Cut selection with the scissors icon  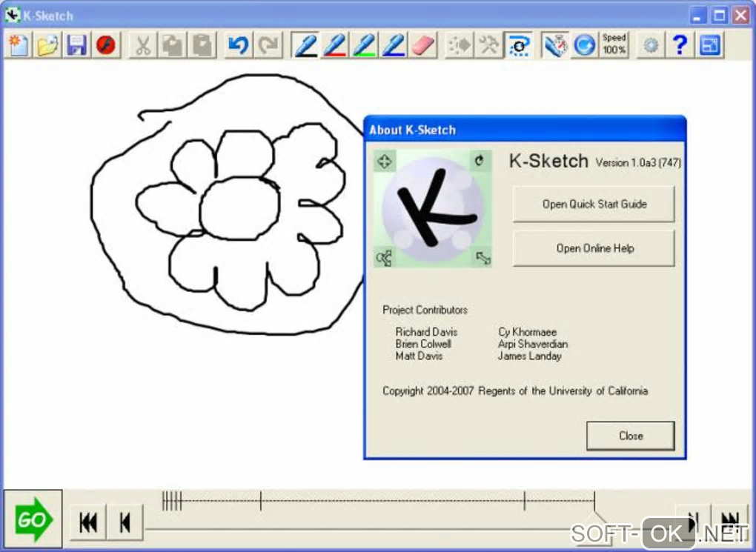[x=143, y=46]
